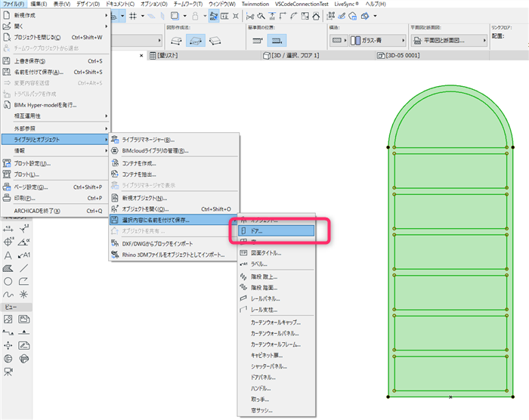This screenshot has width=529, height=420.
Task: Open the Twinmotion menu
Action: (255, 4)
